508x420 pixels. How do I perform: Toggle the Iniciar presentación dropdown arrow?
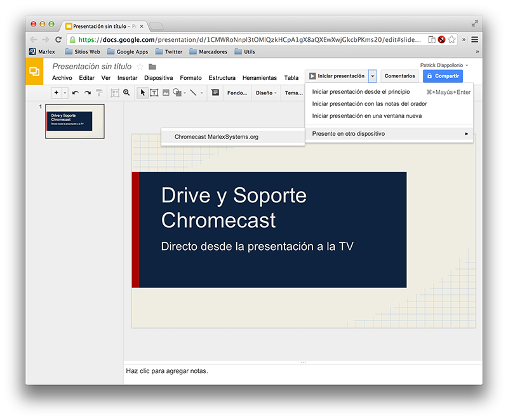tap(373, 76)
